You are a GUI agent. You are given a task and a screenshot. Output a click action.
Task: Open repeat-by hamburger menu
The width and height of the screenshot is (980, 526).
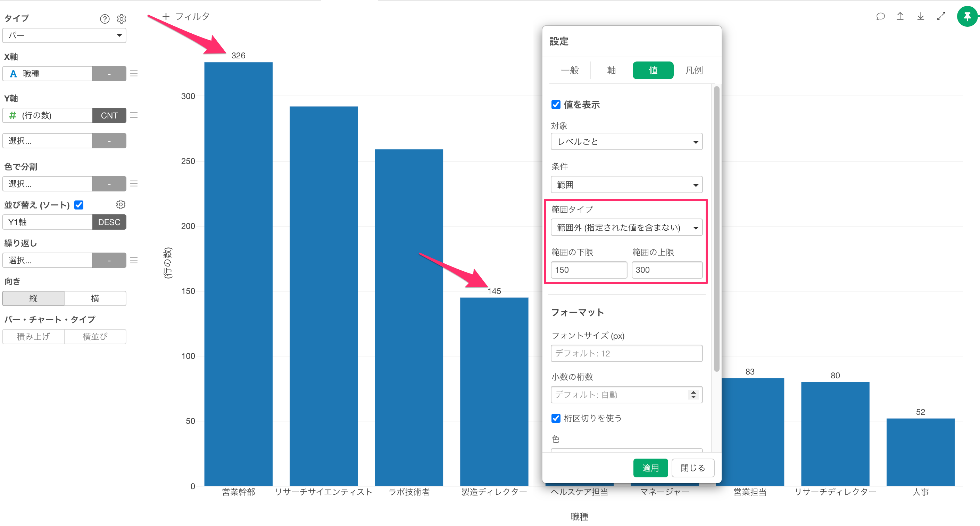pyautogui.click(x=134, y=260)
